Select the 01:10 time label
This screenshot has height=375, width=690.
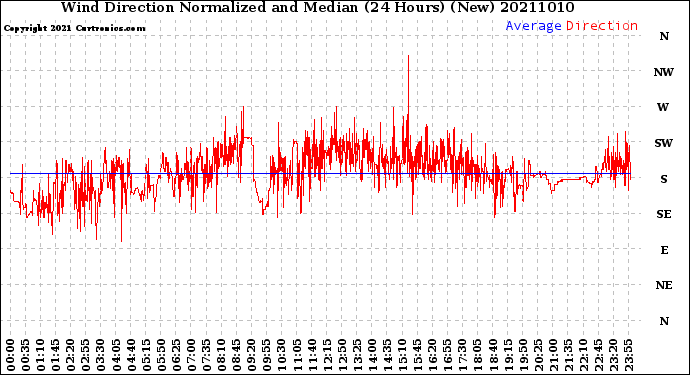(x=41, y=355)
